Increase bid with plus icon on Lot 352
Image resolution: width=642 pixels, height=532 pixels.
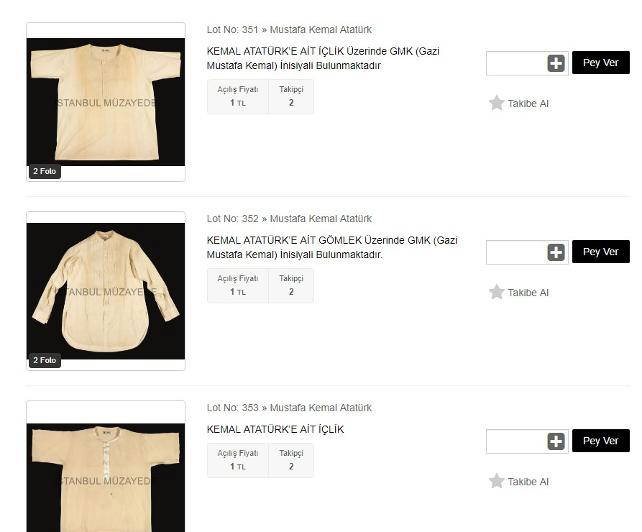(x=556, y=252)
